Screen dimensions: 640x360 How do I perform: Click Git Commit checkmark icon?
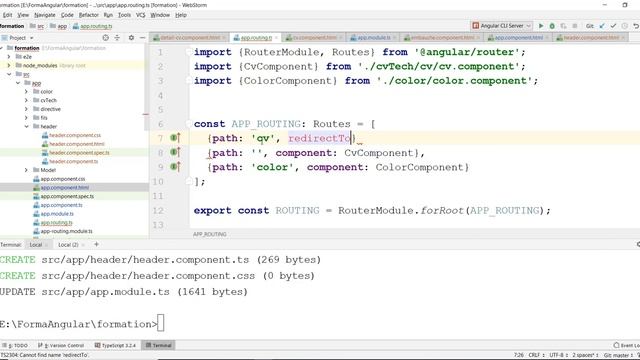point(613,26)
